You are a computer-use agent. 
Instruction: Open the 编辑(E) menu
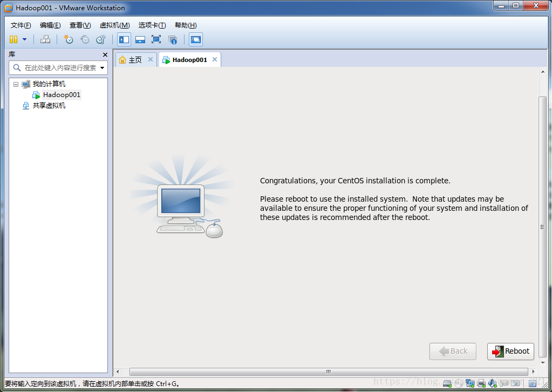click(x=50, y=25)
